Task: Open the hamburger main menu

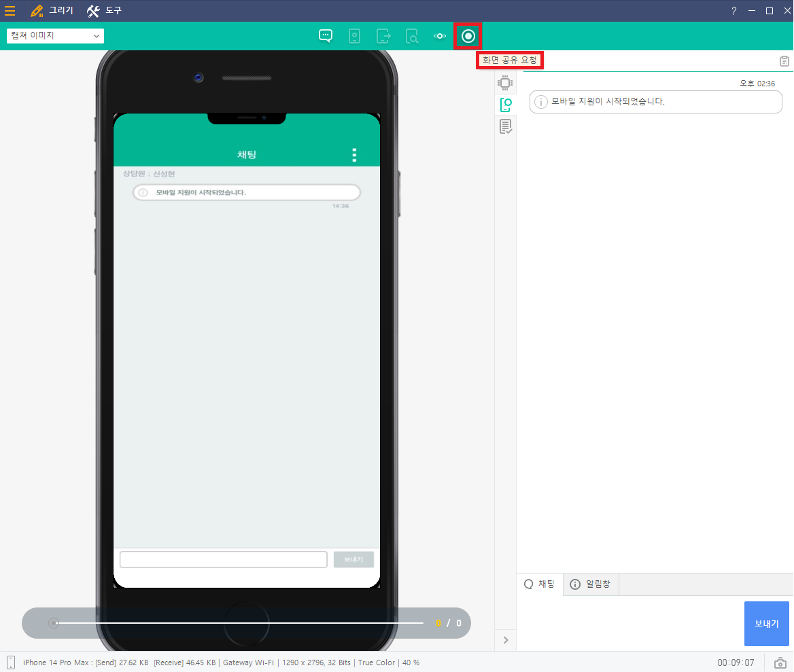Action: 10,11
